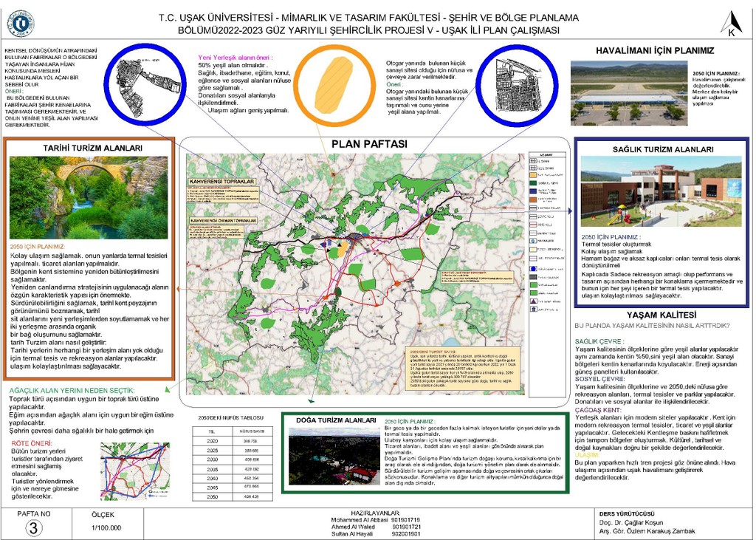
Task: Click the gray swatch in the legend
Action: 533,277
